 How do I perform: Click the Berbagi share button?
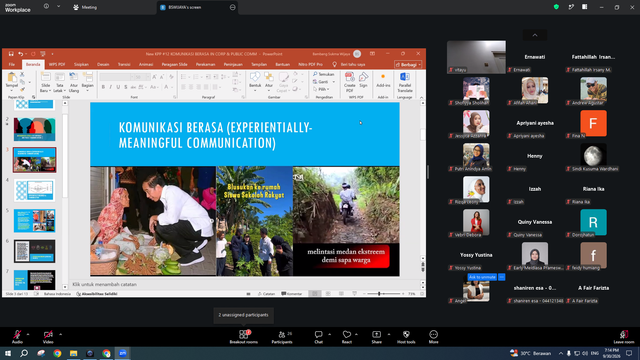(408, 64)
